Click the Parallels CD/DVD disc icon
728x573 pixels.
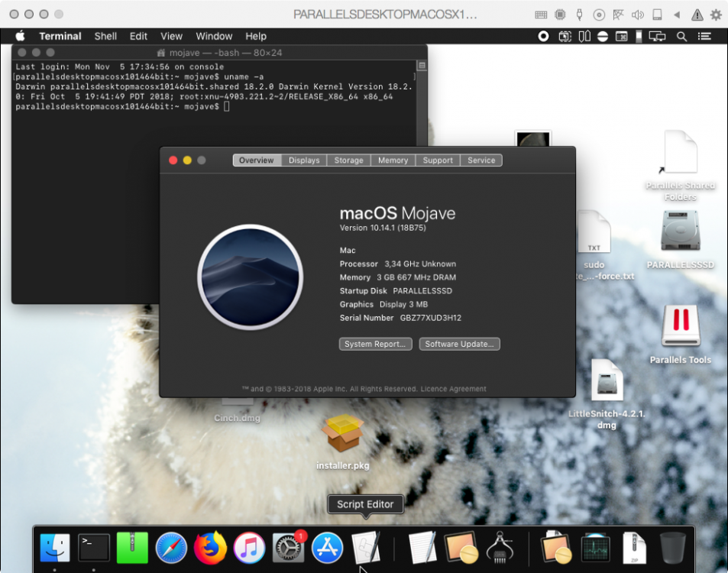click(x=599, y=15)
